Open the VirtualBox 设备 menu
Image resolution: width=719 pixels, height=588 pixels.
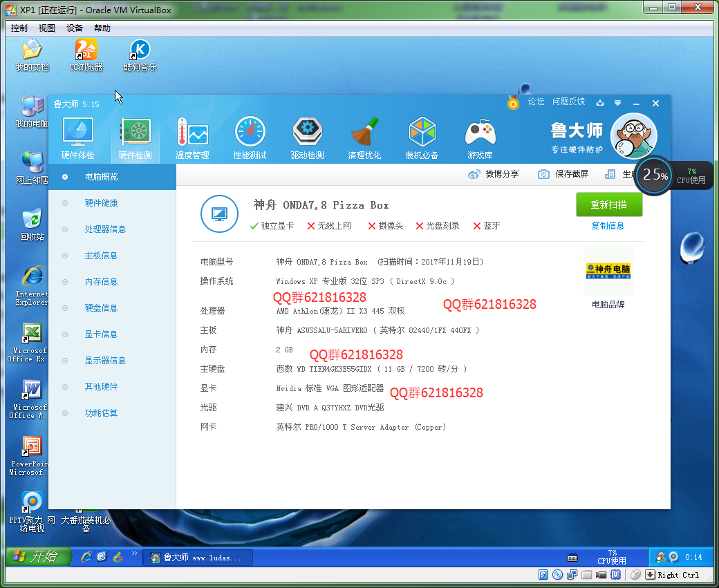(74, 28)
